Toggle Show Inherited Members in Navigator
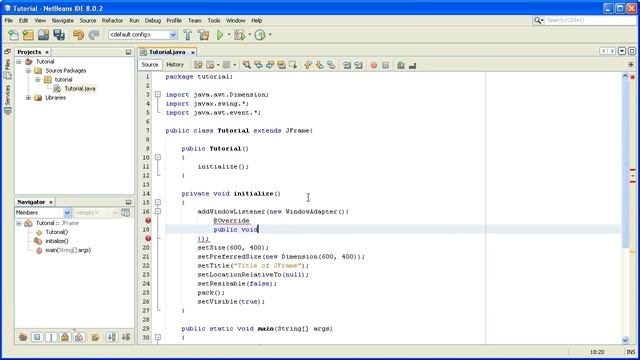 [23, 337]
